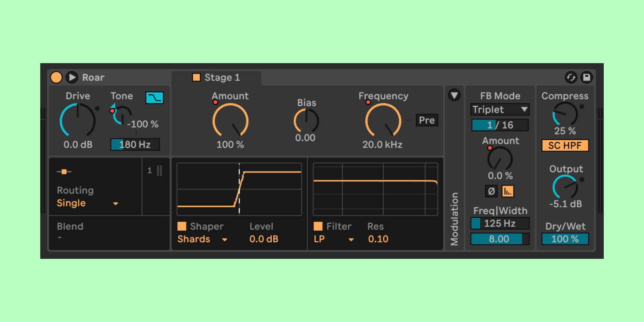Click the Compress 25 % value
The width and height of the screenshot is (644, 322).
point(565,131)
